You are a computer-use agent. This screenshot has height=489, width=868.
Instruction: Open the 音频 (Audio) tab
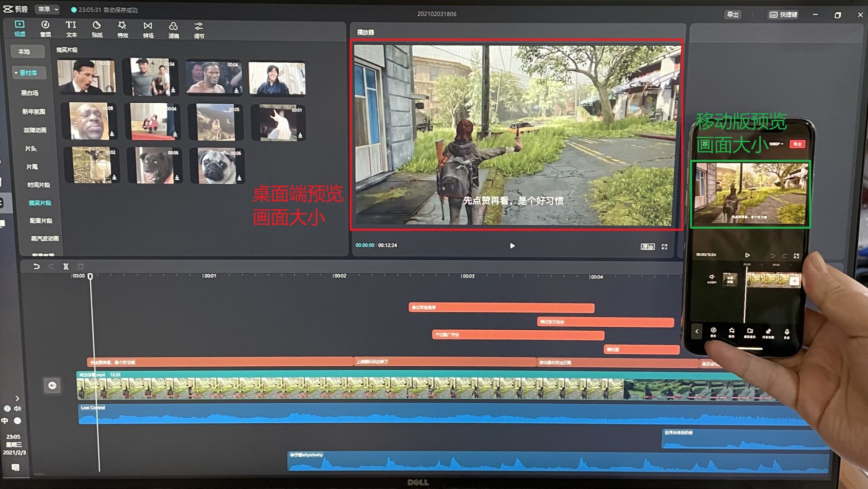pyautogui.click(x=45, y=29)
